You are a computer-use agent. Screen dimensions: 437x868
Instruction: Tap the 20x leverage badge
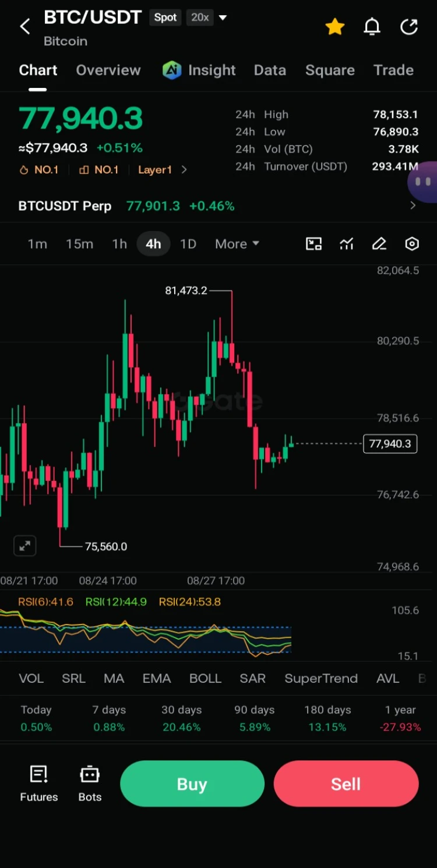(200, 17)
